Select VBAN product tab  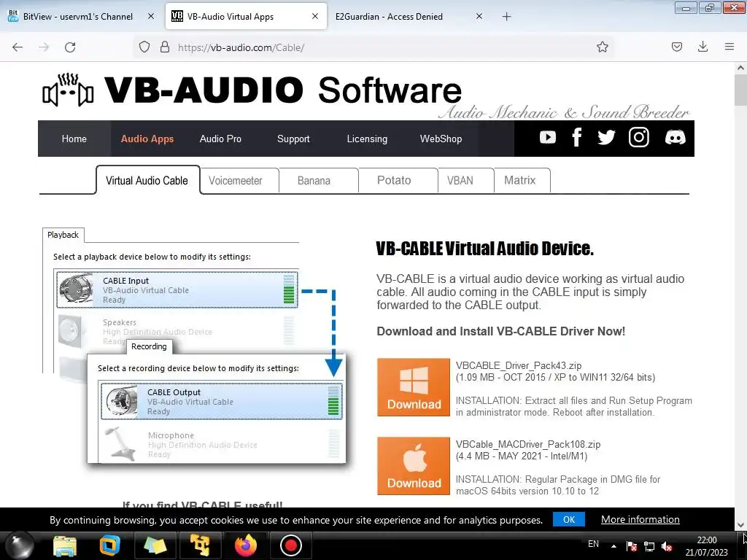(x=460, y=181)
